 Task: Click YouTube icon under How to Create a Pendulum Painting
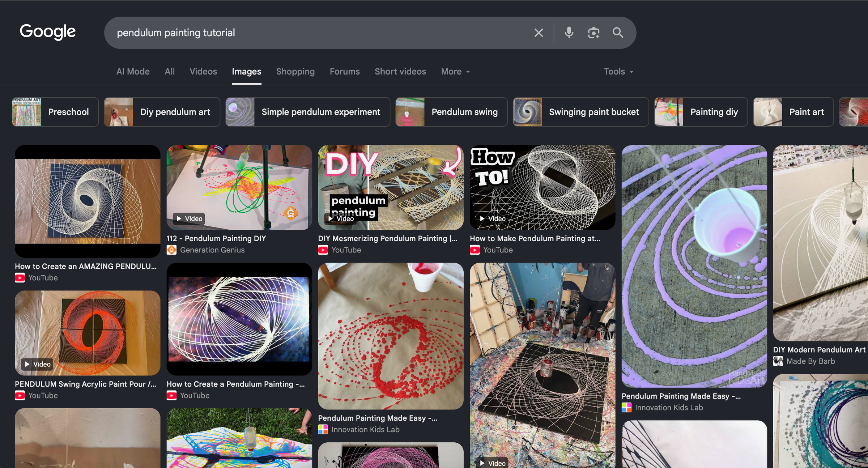pyautogui.click(x=171, y=396)
